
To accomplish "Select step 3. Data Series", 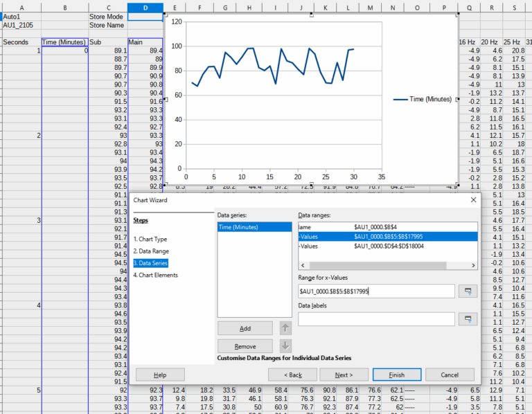I will pos(150,263).
